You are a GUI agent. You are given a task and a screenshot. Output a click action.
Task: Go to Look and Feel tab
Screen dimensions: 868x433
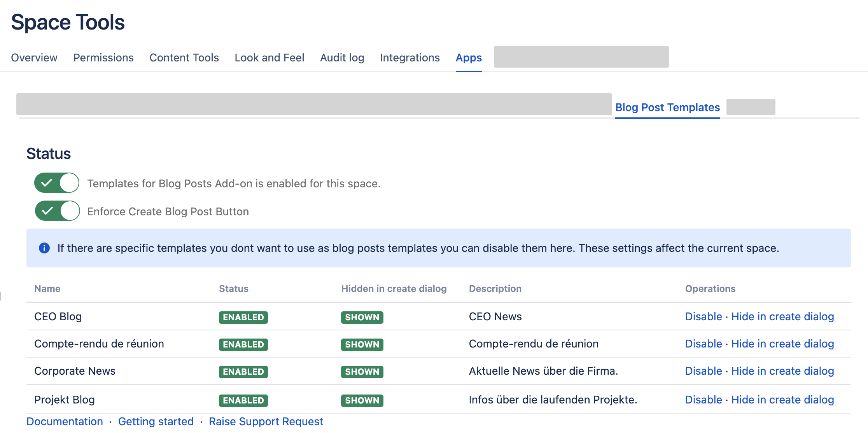coord(269,58)
